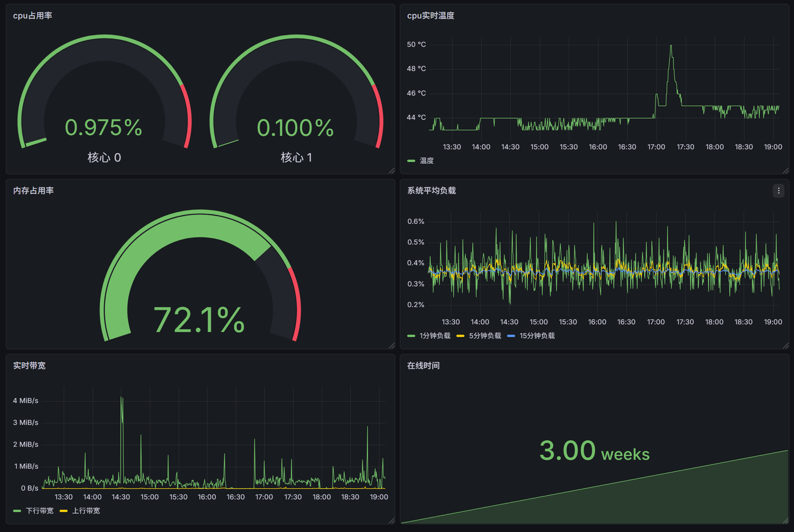Click resize handle of 系统平均负载 panel
This screenshot has height=532, width=794.
click(x=786, y=345)
